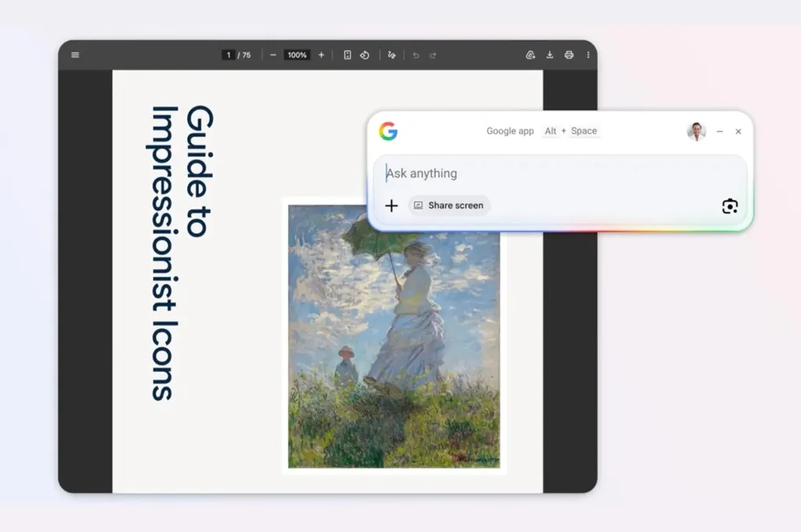Download the PDF file

click(550, 55)
